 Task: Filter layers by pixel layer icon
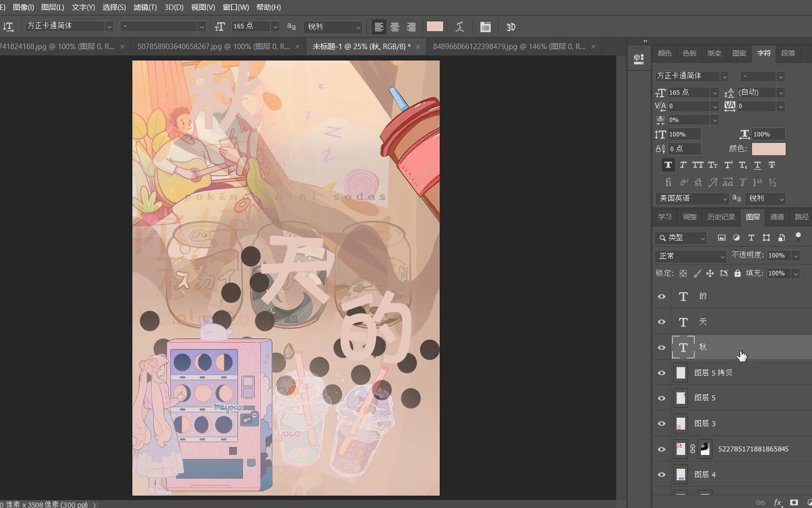(x=722, y=238)
